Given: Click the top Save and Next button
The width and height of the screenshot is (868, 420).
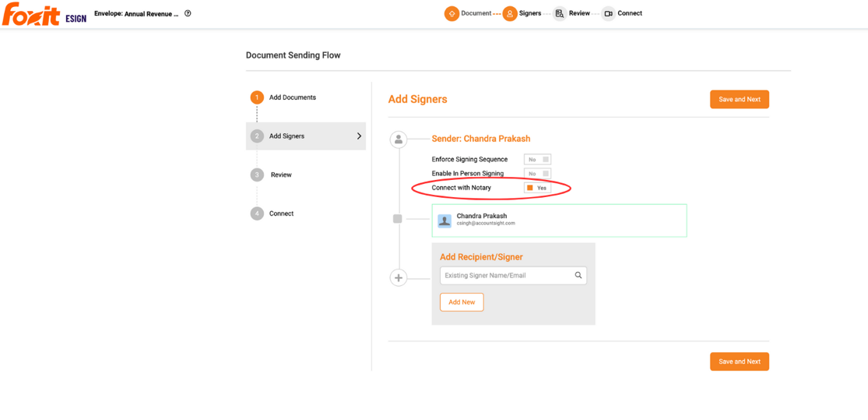Looking at the screenshot, I should 740,99.
